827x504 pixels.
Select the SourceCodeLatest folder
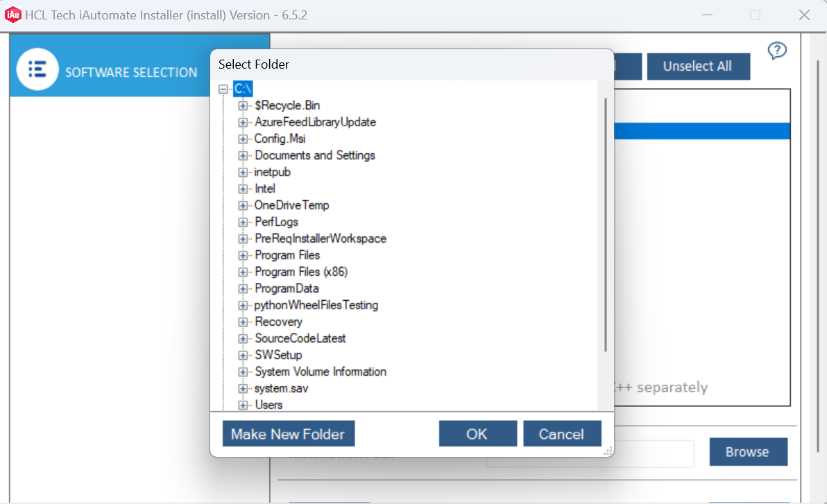300,338
